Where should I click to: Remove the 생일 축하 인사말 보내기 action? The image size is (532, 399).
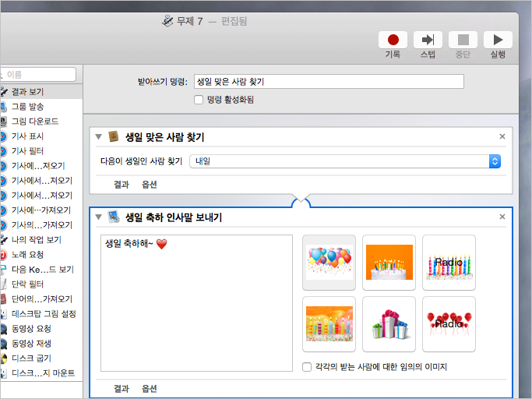click(x=502, y=217)
